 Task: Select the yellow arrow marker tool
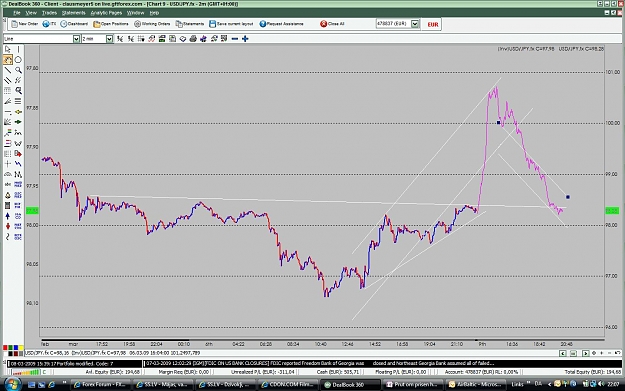(x=18, y=112)
